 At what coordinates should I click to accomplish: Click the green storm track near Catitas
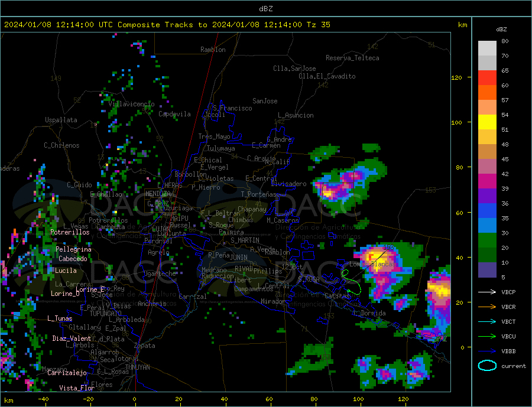[x=352, y=282]
